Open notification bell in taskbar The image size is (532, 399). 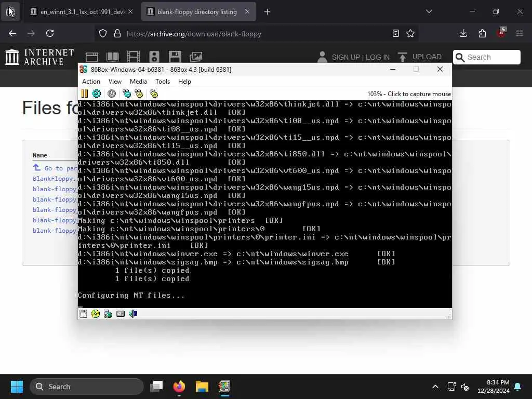518,387
